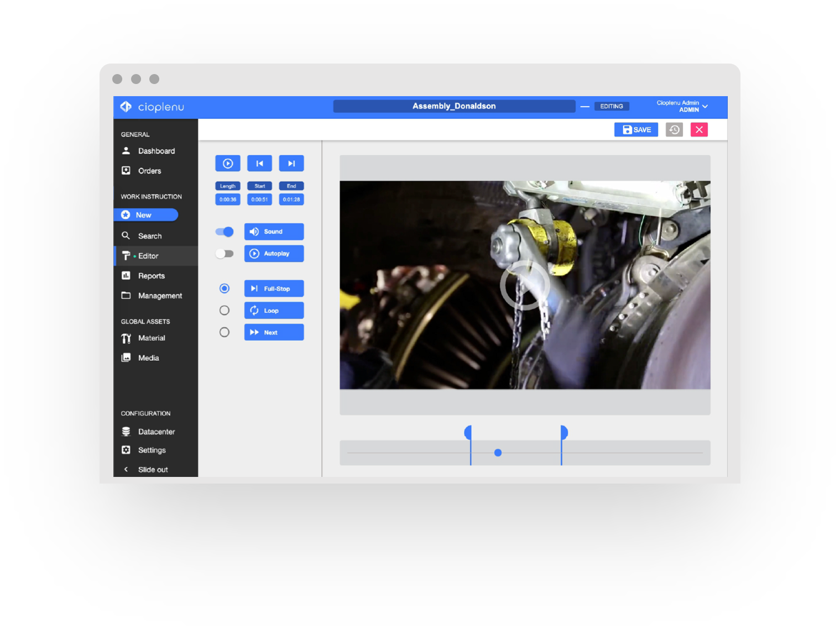Select the Loop radio button
The image size is (840, 630).
click(225, 311)
